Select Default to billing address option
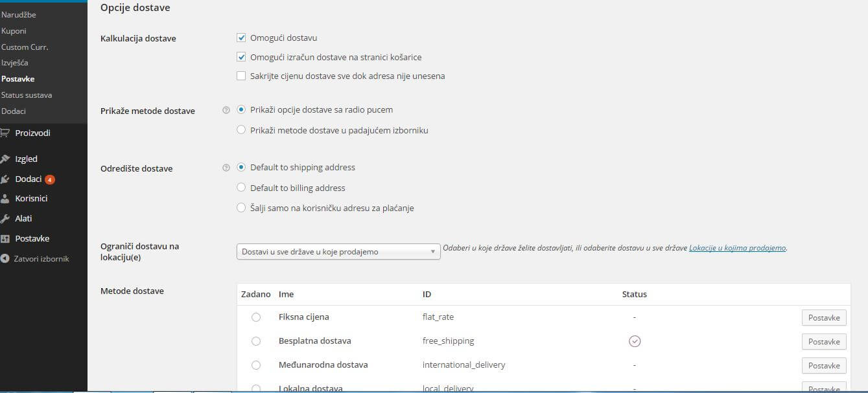The image size is (868, 393). [241, 188]
